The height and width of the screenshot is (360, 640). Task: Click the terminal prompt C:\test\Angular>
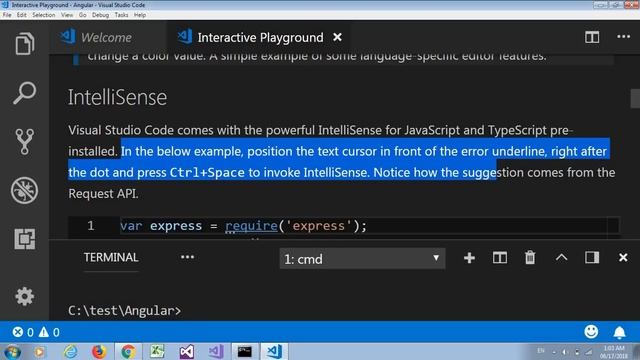pyautogui.click(x=124, y=311)
